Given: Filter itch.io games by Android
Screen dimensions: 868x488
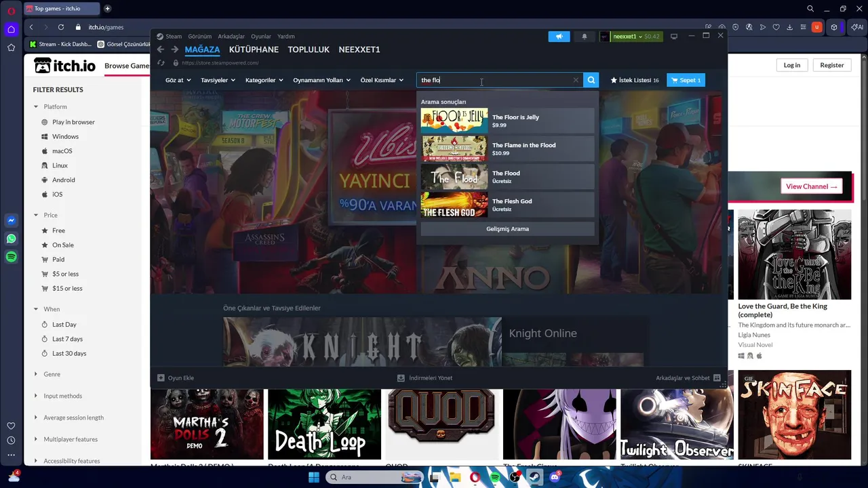Looking at the screenshot, I should click(63, 180).
